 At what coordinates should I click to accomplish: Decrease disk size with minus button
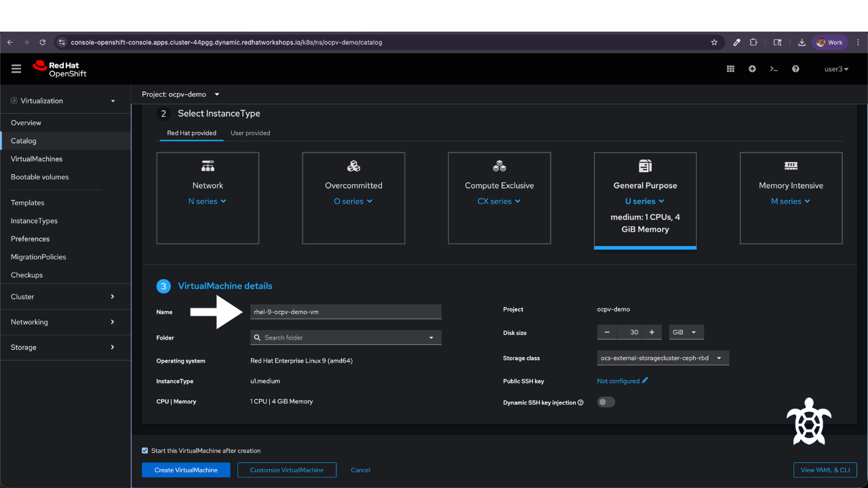607,332
